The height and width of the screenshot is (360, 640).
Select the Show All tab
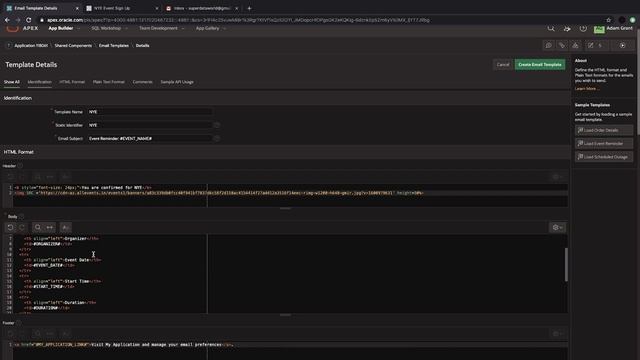(11, 82)
